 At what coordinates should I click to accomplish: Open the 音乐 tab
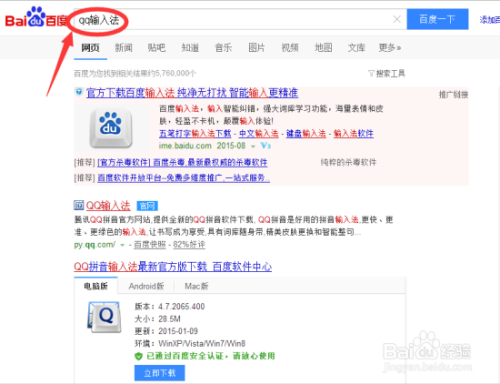pyautogui.click(x=223, y=48)
